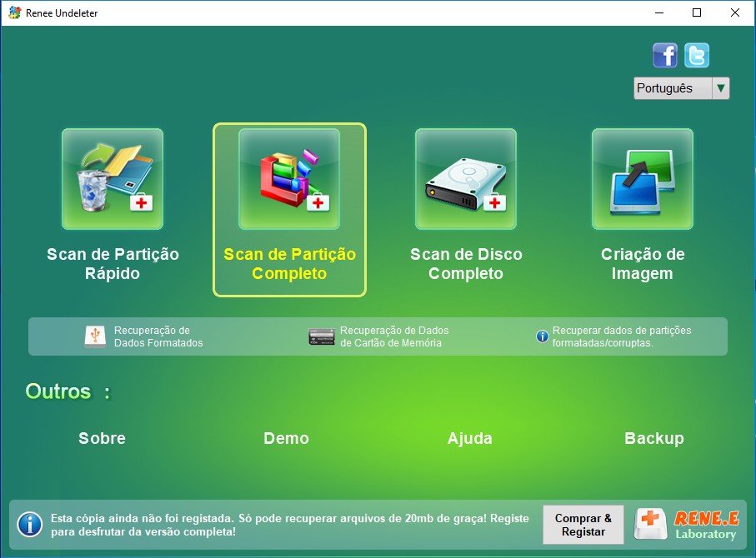Select the Criação de Imagem label
Image resolution: width=756 pixels, height=558 pixels.
click(x=643, y=263)
